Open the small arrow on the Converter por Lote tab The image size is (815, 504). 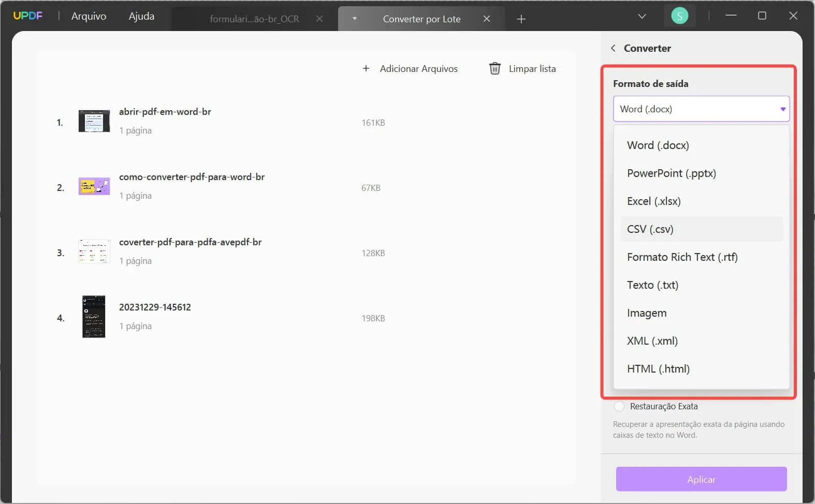point(355,19)
